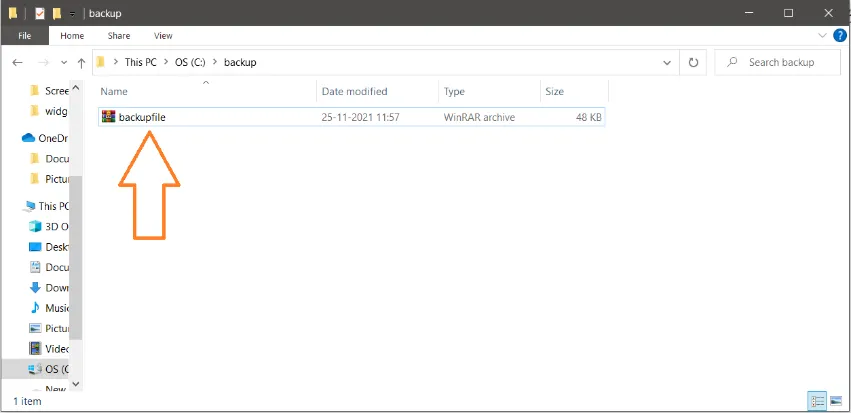
Task: Click the navigation pane scroll down arrow
Action: click(x=76, y=384)
